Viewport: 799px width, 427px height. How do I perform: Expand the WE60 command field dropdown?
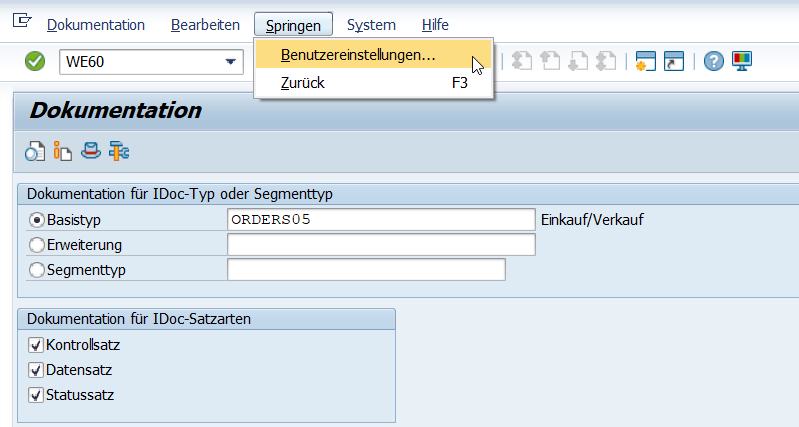point(230,62)
